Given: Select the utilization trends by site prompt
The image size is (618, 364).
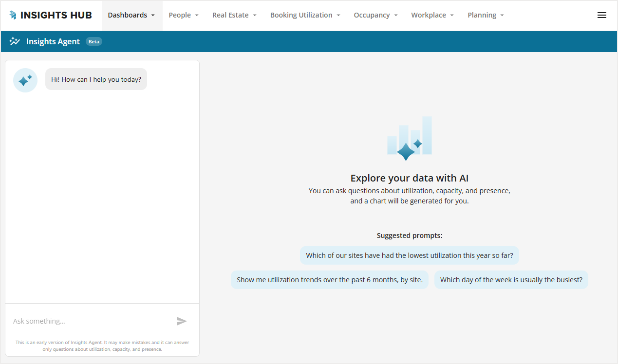Looking at the screenshot, I should click(x=329, y=280).
